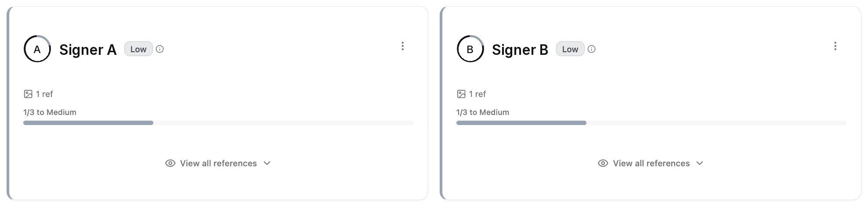Click Signer B's progress bar to Medium
This screenshot has width=868, height=204.
point(651,123)
